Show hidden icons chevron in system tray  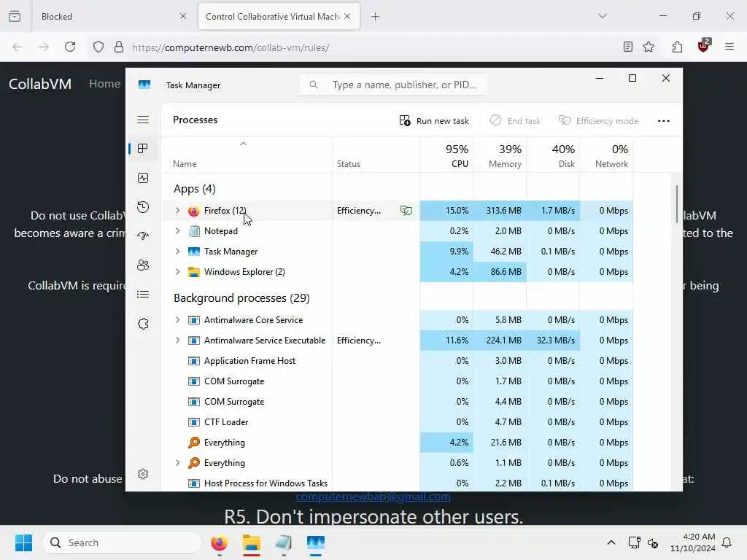coord(611,542)
